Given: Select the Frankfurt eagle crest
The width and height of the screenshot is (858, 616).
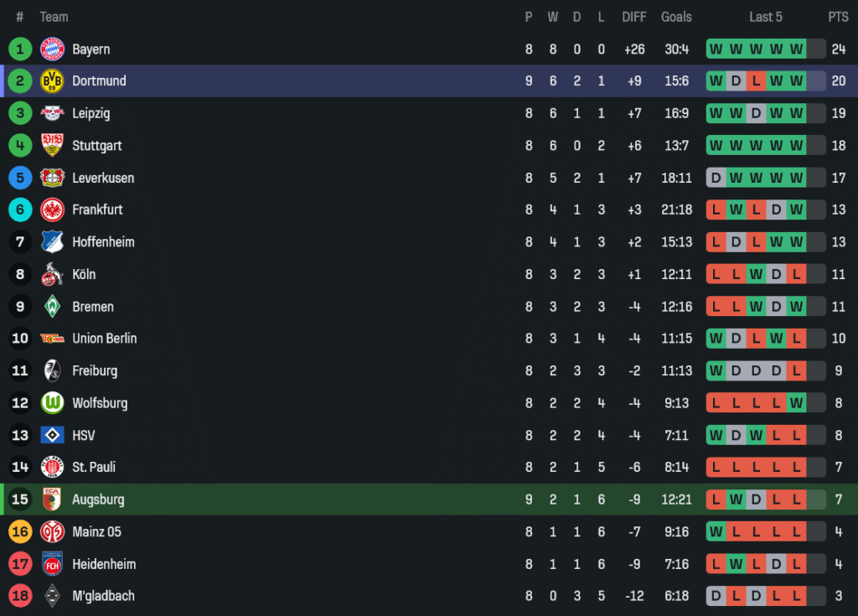Looking at the screenshot, I should [52, 210].
